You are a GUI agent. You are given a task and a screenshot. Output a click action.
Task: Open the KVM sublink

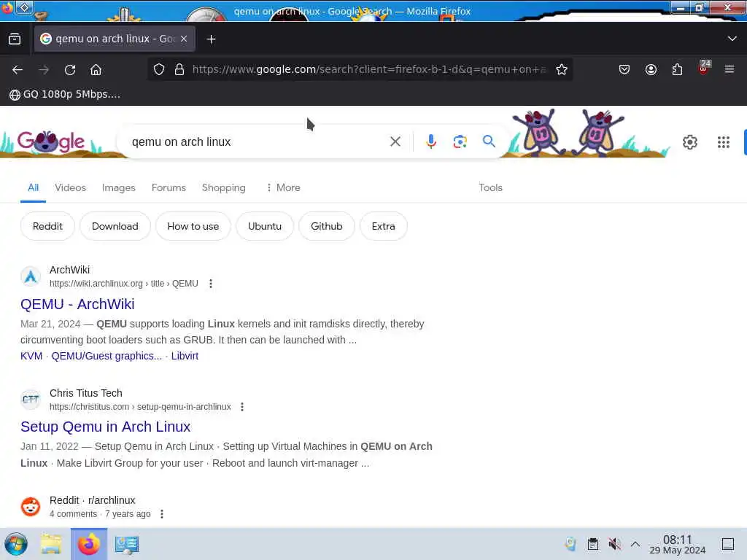[31, 356]
